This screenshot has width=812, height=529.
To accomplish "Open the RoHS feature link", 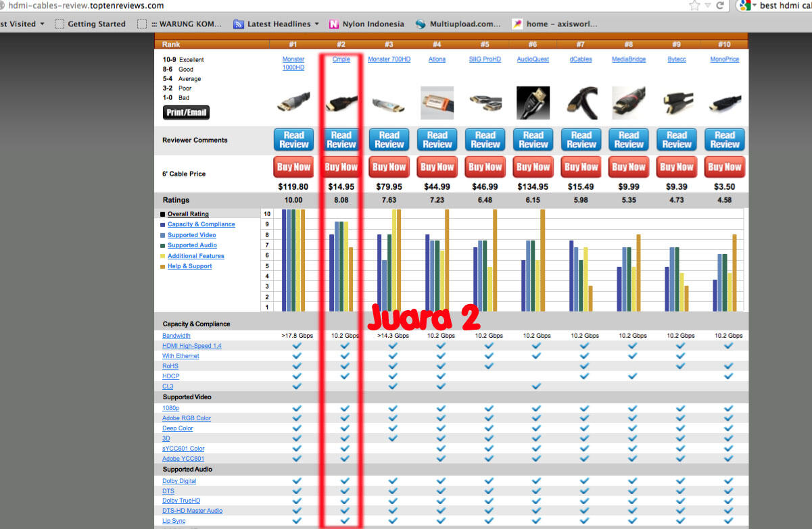I will [171, 366].
